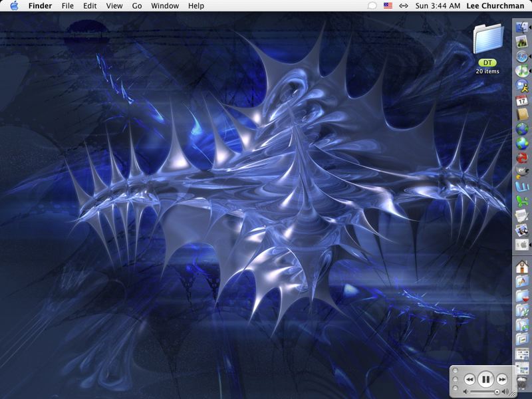
Task: Skip to the next track in mini player
Action: point(502,380)
